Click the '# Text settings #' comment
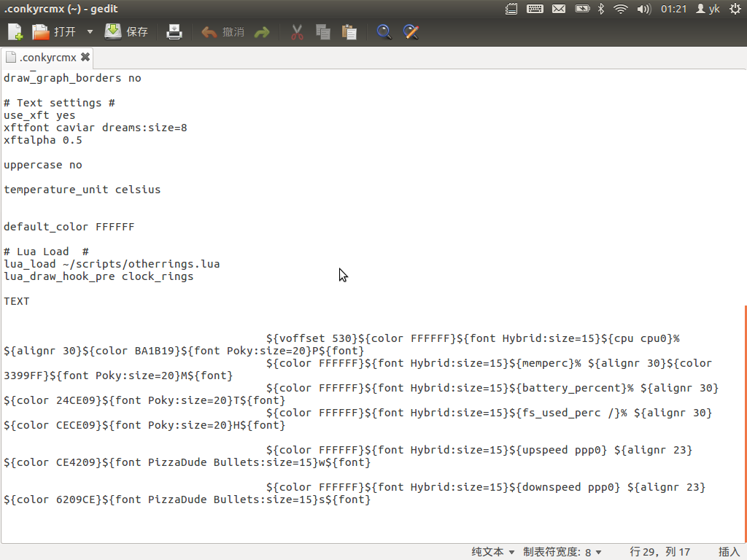747x560 pixels. (59, 103)
